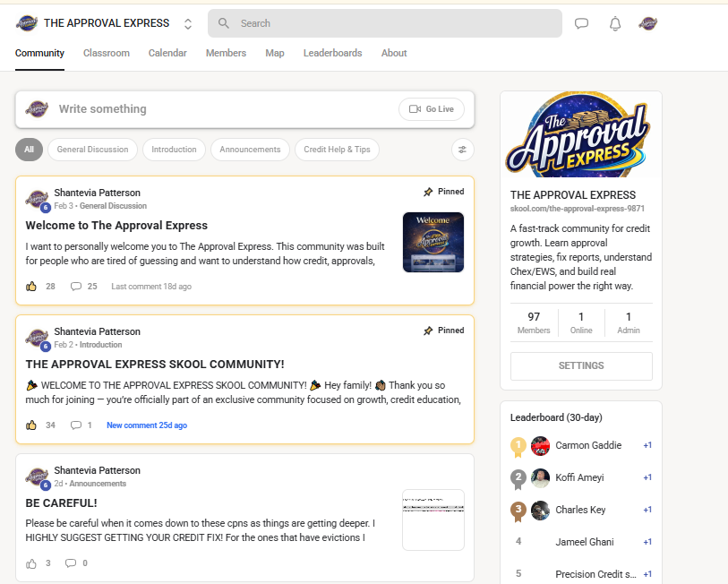Click the Introduction category link on Feb 2 post
Image resolution: width=728 pixels, height=584 pixels.
point(101,345)
